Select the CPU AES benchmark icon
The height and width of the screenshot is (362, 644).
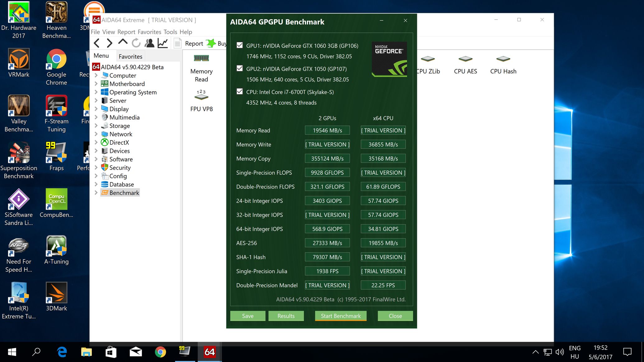[x=465, y=65]
